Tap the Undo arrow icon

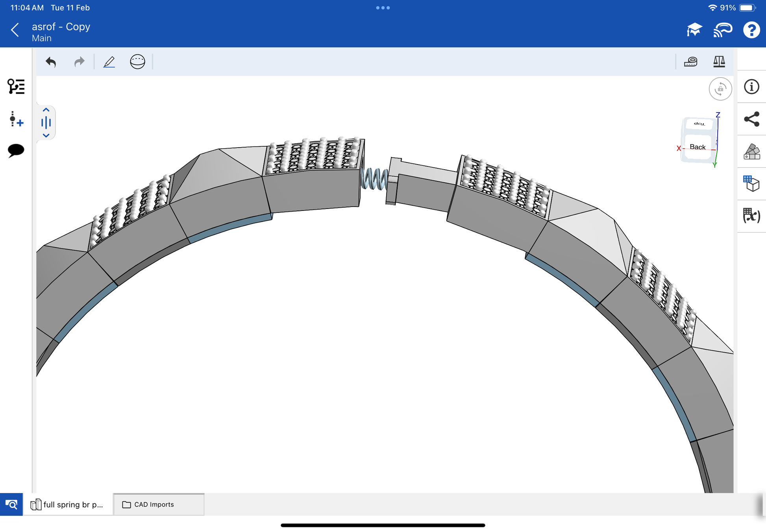pos(51,62)
